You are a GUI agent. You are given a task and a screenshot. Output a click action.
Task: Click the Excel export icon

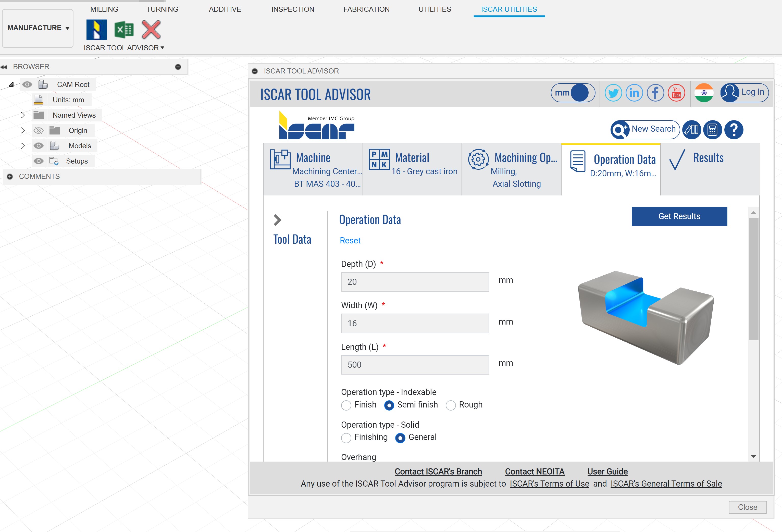(x=124, y=30)
